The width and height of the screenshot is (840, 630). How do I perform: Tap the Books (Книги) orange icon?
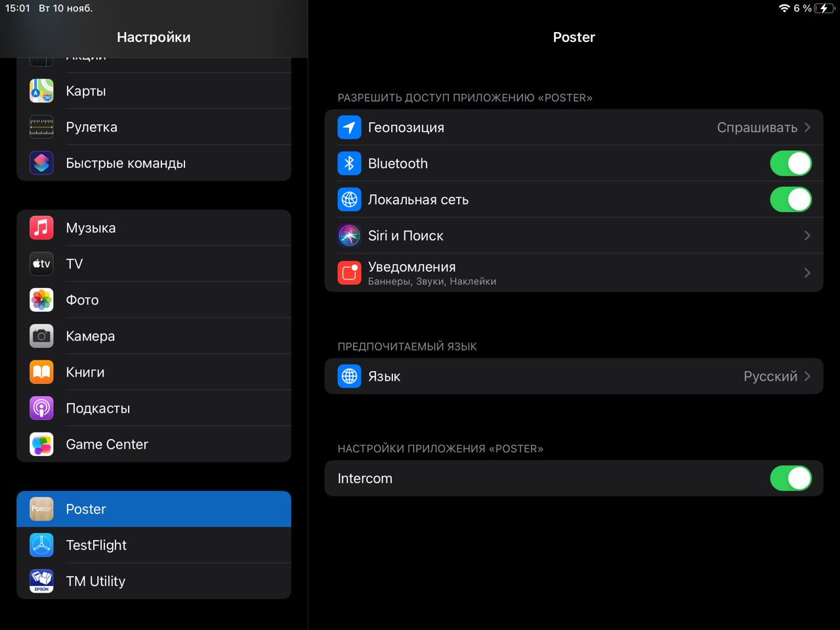41,372
